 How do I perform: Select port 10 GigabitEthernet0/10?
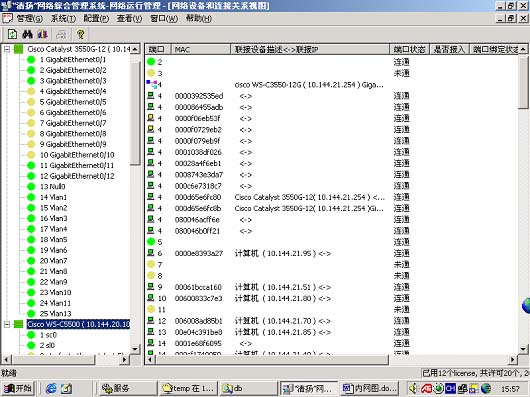coord(77,155)
